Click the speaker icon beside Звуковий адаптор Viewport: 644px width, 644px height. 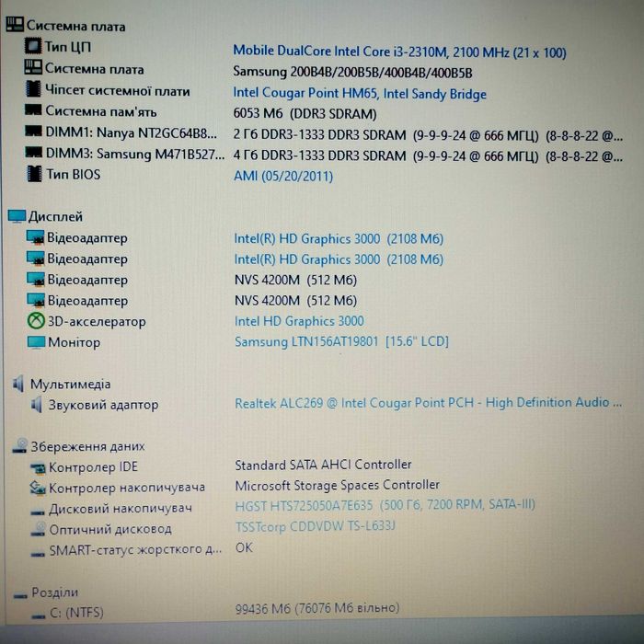pos(37,405)
